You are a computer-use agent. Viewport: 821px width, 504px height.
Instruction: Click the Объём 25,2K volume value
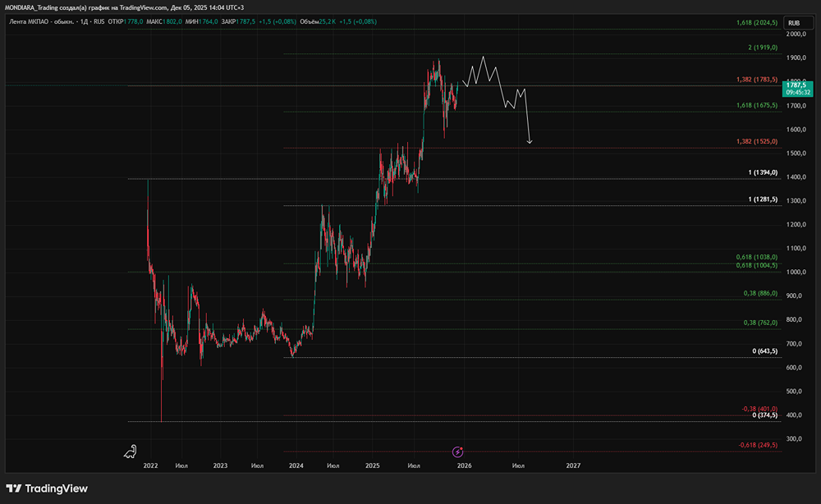pyautogui.click(x=318, y=21)
